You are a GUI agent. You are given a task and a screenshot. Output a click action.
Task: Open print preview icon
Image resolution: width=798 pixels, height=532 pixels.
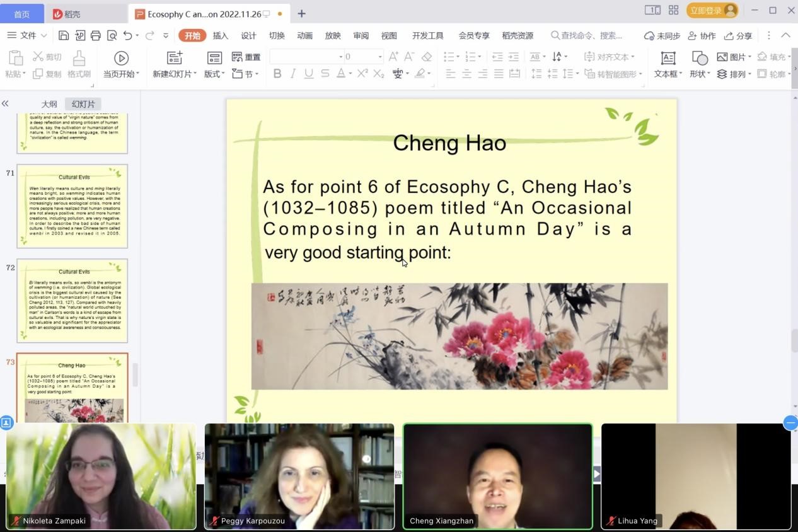(x=112, y=36)
